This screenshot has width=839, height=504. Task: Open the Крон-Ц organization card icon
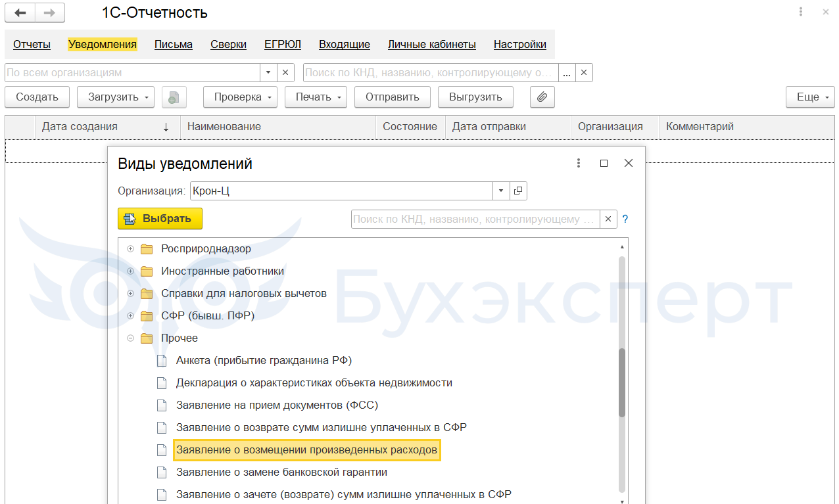[518, 191]
